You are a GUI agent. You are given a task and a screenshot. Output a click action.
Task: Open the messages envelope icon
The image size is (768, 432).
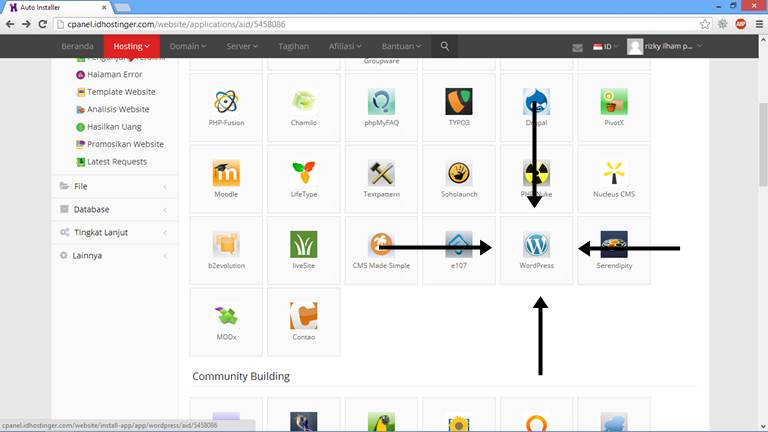coord(577,47)
